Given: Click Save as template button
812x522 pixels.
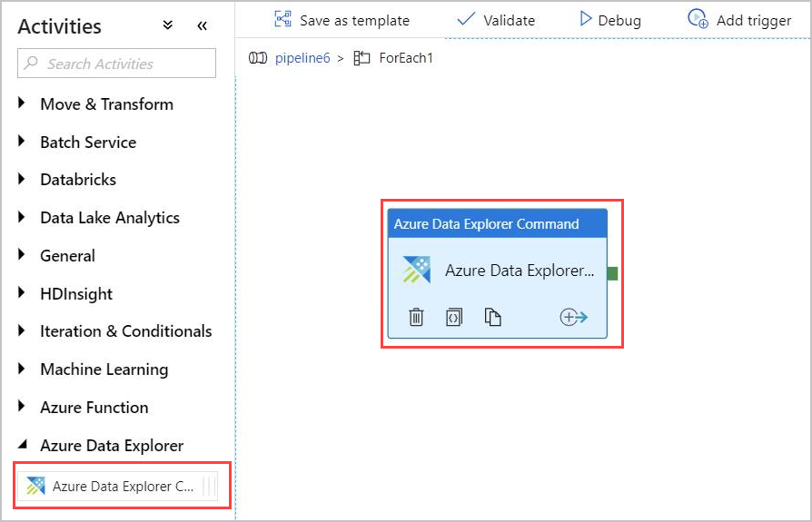Looking at the screenshot, I should click(342, 20).
